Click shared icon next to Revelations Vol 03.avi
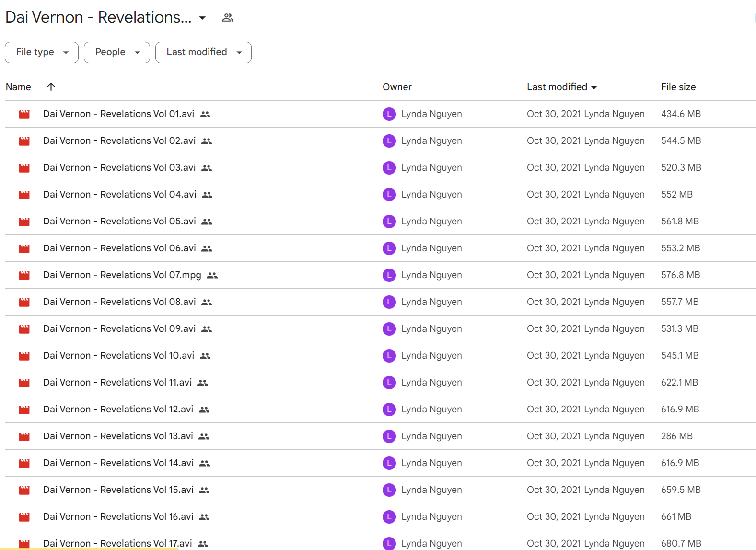This screenshot has width=756, height=550. tap(207, 168)
